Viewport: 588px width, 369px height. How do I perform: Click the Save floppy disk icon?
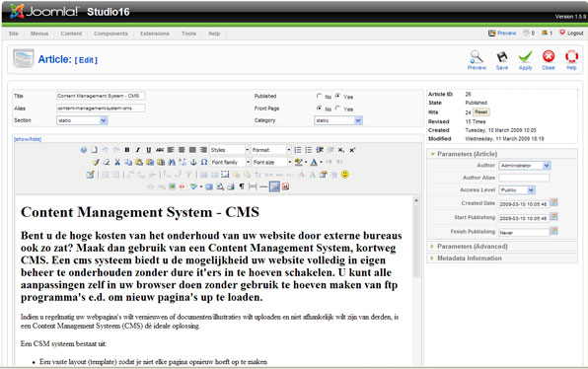click(502, 57)
